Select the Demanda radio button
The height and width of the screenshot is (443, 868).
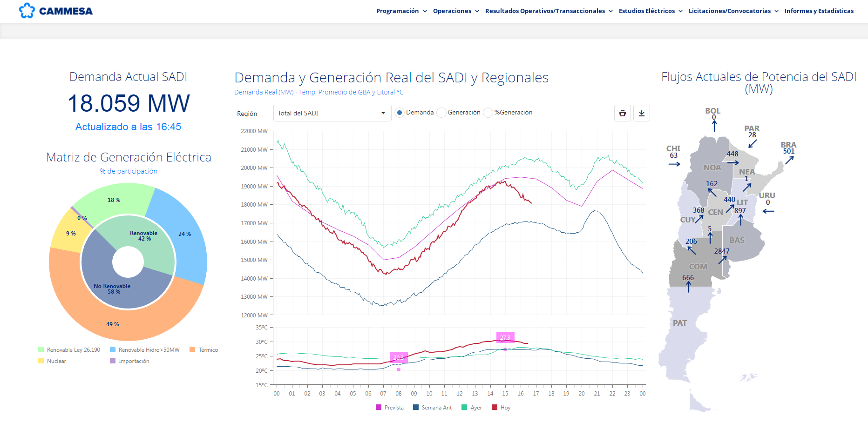(x=400, y=113)
